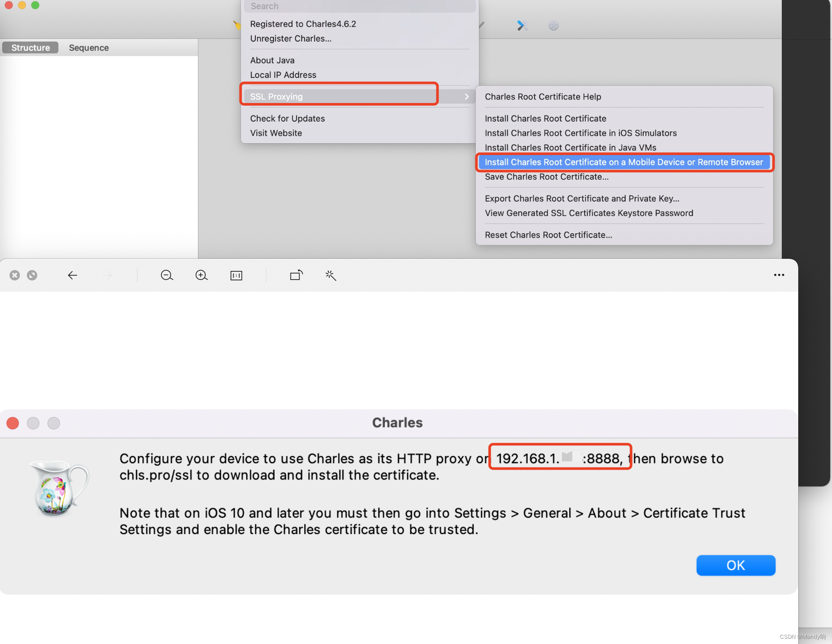Choose Unregister Charles... menu item
This screenshot has height=644, width=832.
(x=360, y=39)
